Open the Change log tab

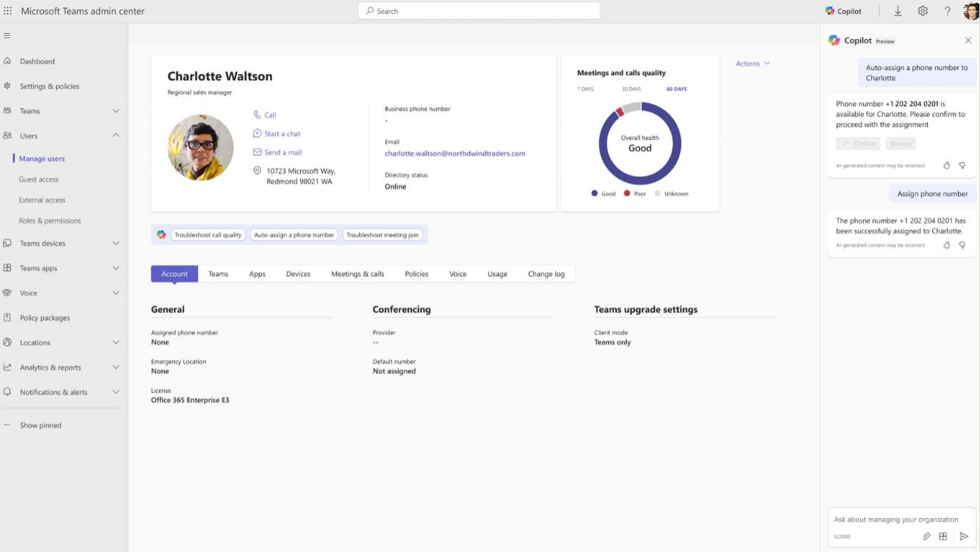[546, 274]
